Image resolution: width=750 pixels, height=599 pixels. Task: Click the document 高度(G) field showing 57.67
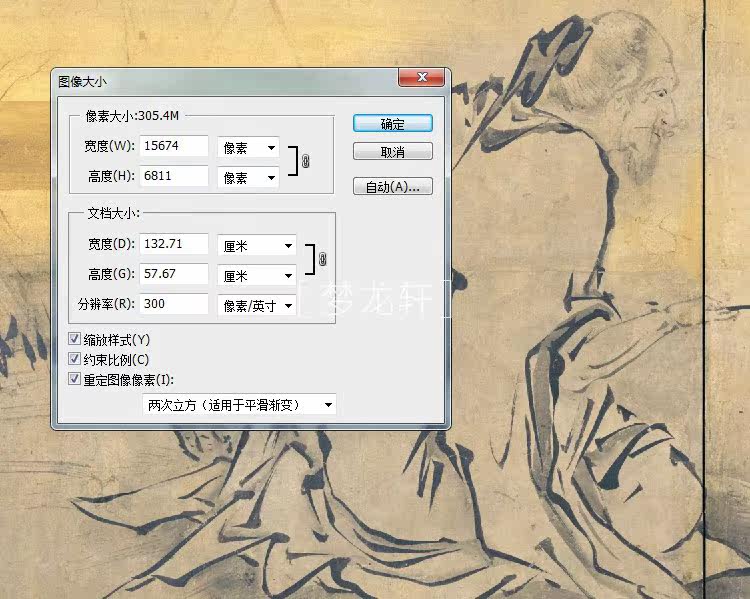174,274
